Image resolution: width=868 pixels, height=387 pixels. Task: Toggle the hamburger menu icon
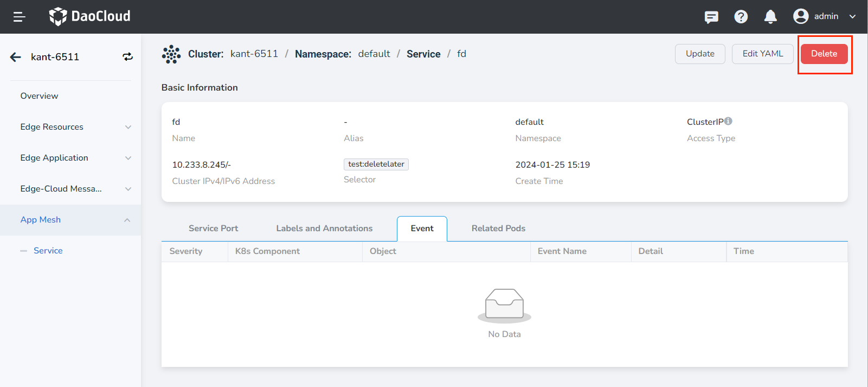pyautogui.click(x=20, y=17)
